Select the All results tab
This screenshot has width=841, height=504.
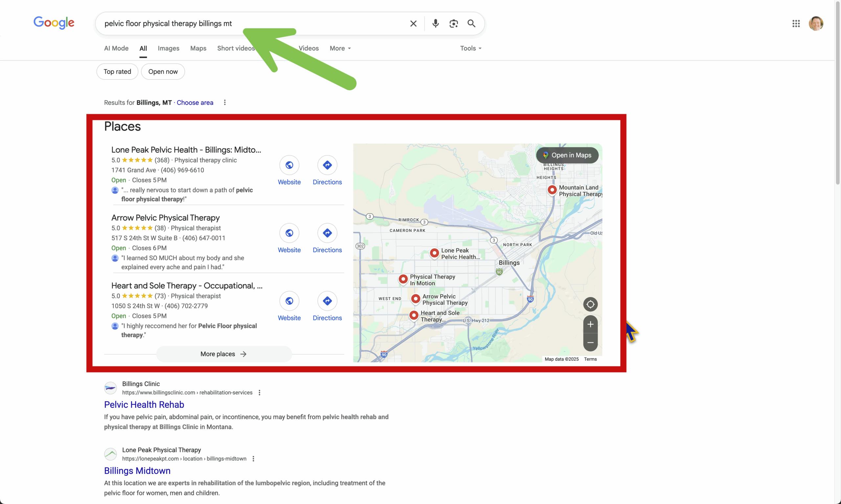[143, 49]
